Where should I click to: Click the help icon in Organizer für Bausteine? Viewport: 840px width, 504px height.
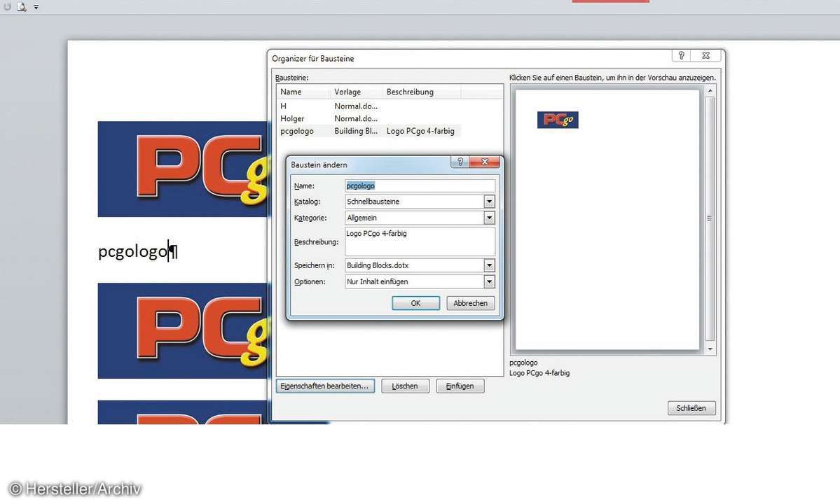coord(681,55)
